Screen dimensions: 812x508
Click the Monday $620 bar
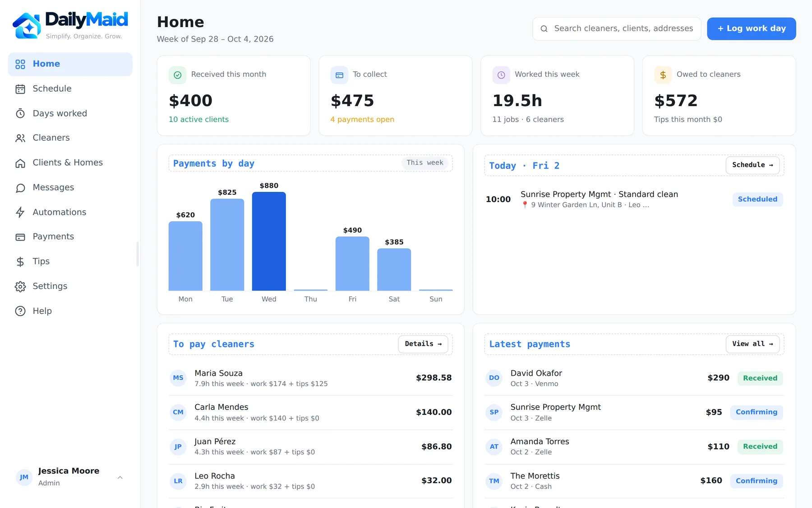(x=185, y=256)
